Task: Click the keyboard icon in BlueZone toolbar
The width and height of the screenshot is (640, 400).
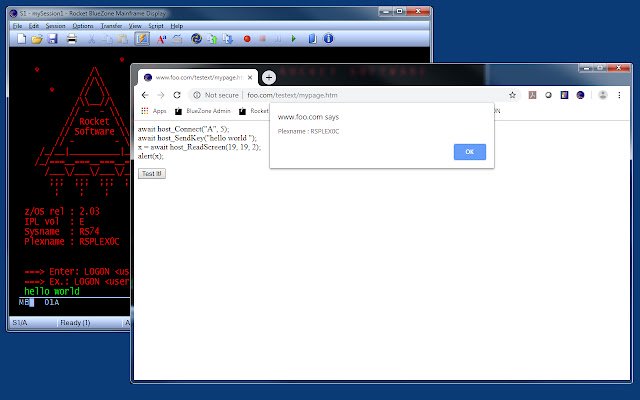Action: 177,39
